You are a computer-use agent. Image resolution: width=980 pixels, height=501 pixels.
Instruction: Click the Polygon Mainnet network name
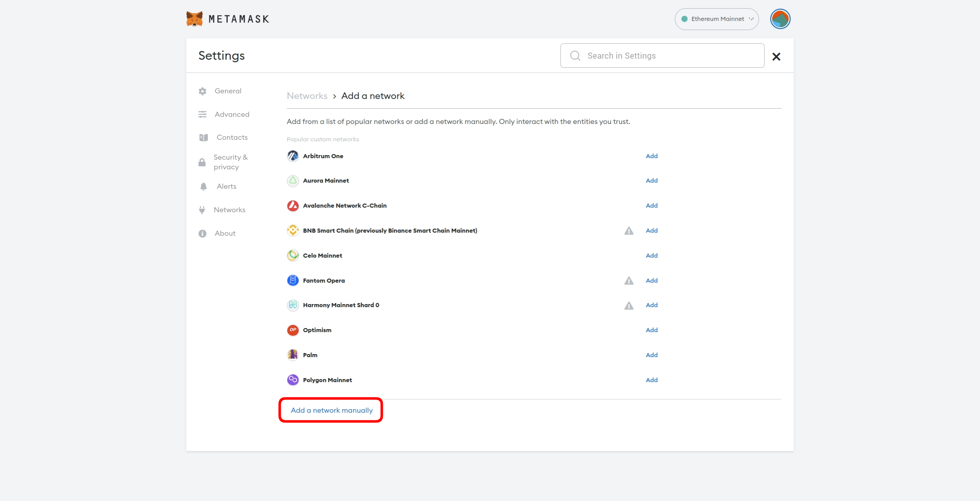pos(328,380)
